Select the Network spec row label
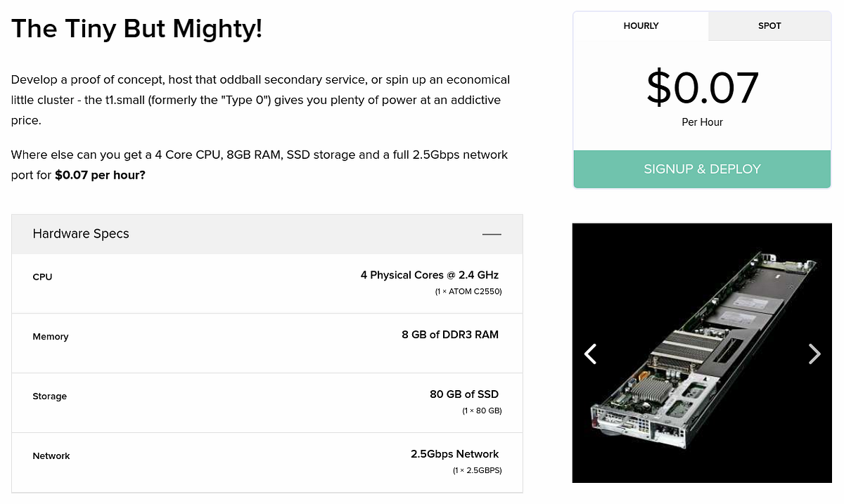 point(51,456)
